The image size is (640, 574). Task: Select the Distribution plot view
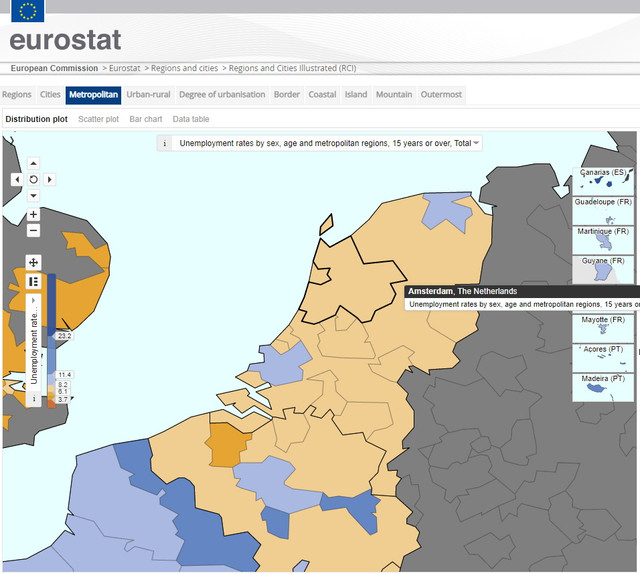[x=36, y=119]
